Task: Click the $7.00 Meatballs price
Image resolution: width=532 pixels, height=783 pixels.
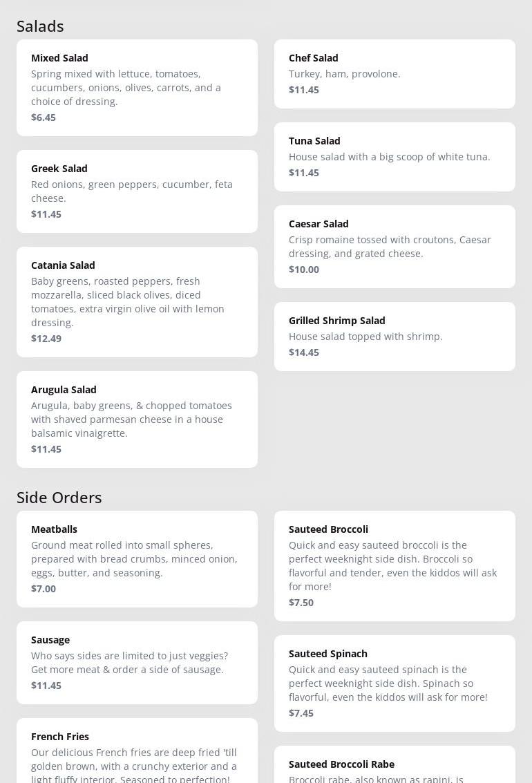Action: click(44, 589)
